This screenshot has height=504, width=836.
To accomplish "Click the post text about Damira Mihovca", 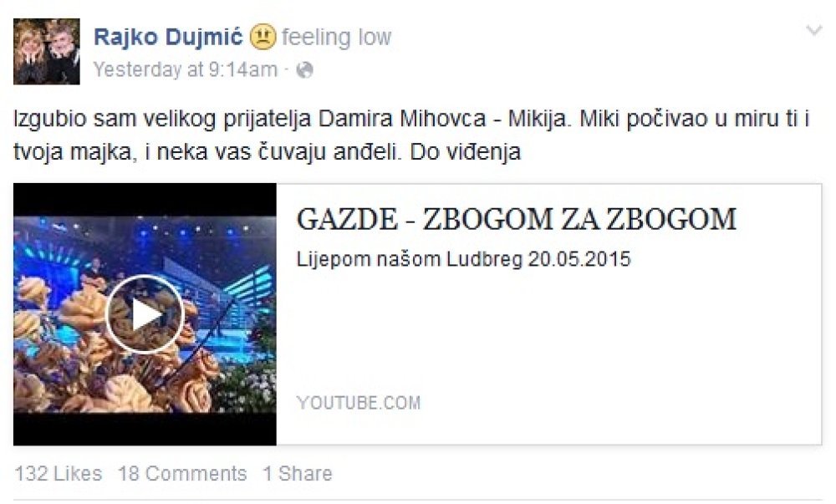I will (x=411, y=135).
